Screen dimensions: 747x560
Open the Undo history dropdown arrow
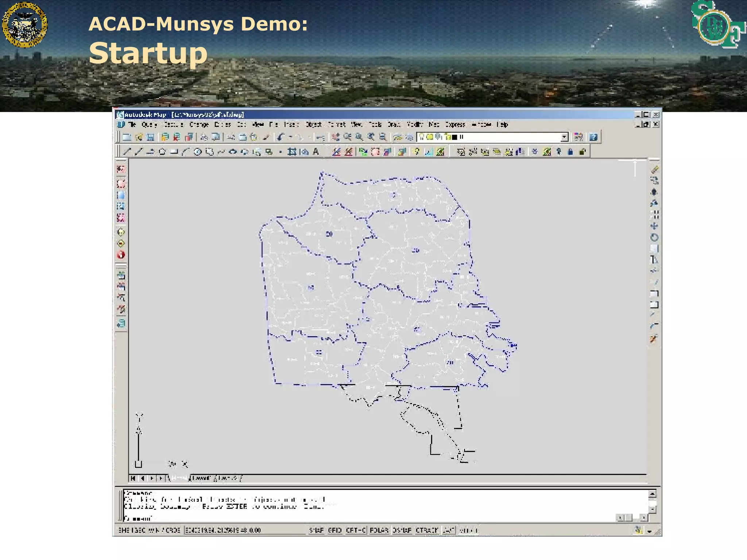pos(290,137)
